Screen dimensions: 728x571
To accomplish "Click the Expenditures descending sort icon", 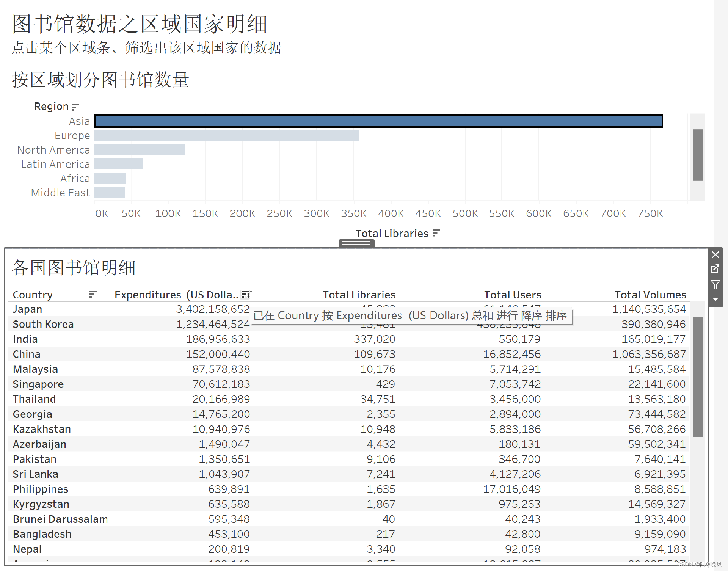I will (x=246, y=295).
